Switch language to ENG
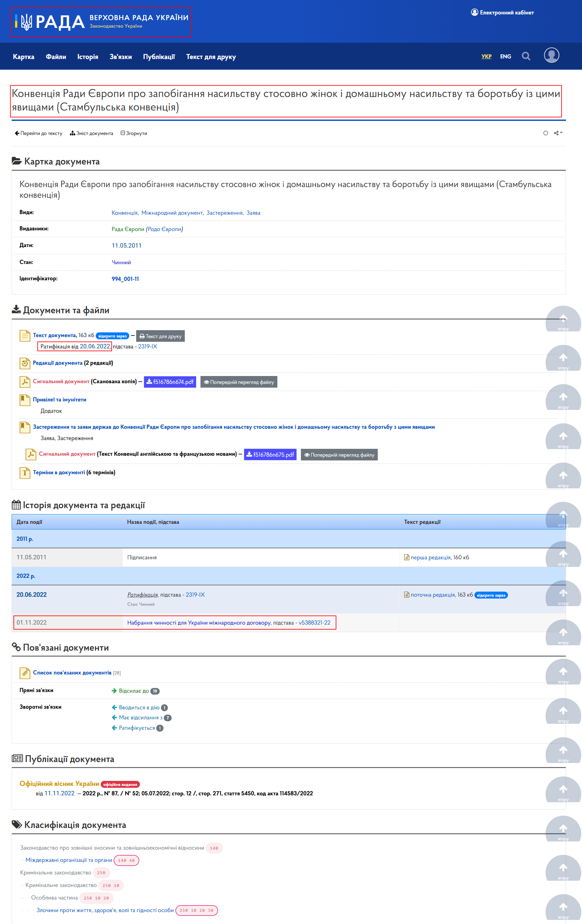 tap(505, 56)
